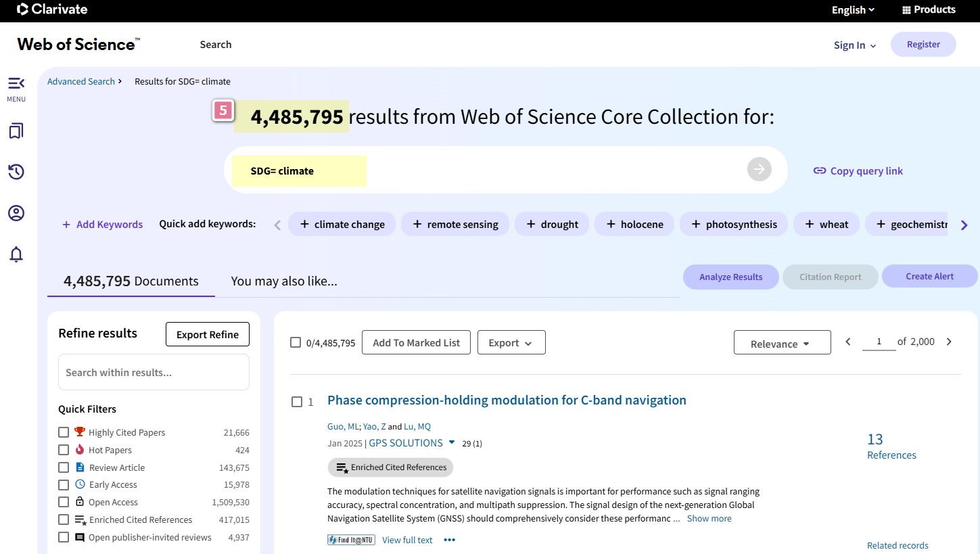
Task: Click the Find It@NTU badge
Action: tap(351, 540)
